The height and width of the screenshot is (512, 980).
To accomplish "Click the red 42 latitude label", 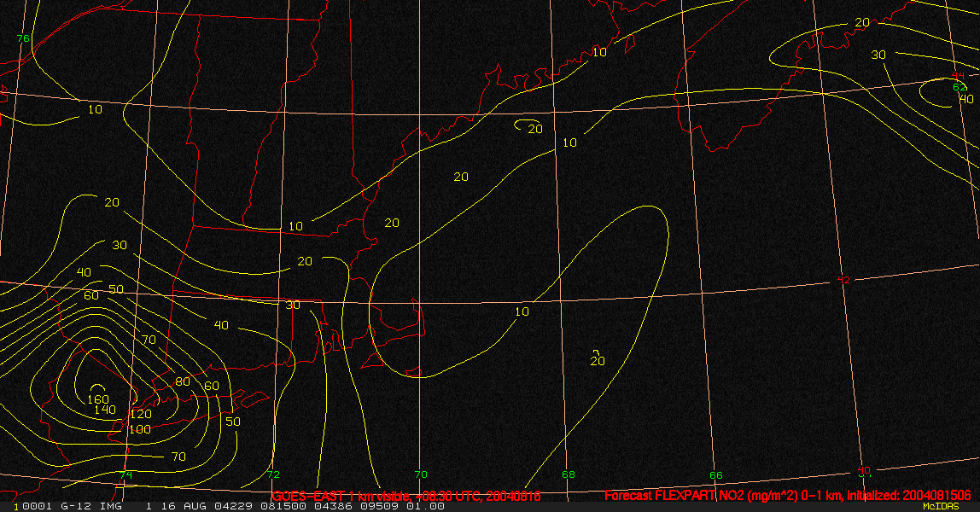I will [843, 280].
